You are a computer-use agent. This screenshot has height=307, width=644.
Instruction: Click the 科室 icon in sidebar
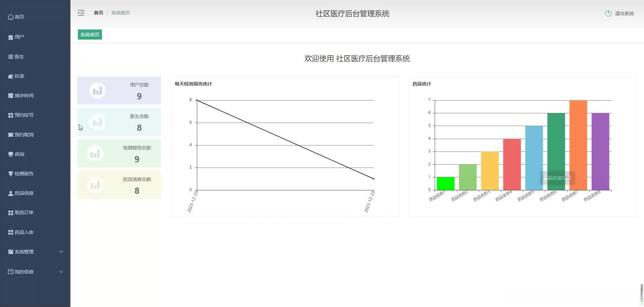[11, 76]
